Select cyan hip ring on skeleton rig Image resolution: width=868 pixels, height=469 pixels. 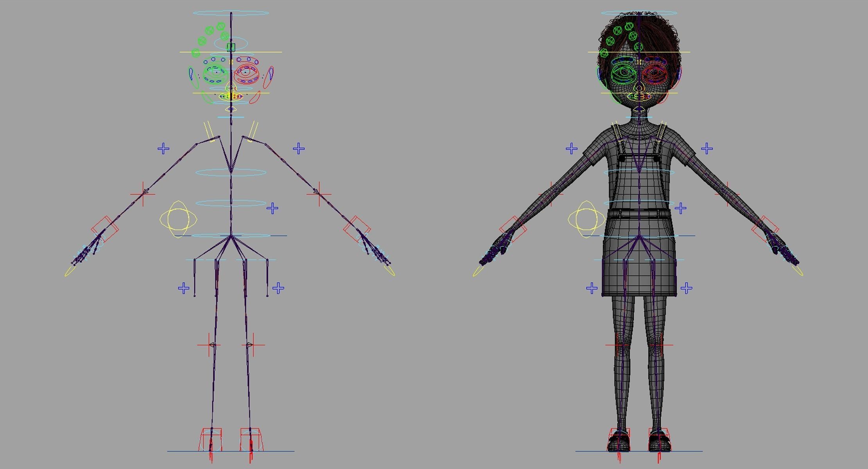pyautogui.click(x=231, y=236)
